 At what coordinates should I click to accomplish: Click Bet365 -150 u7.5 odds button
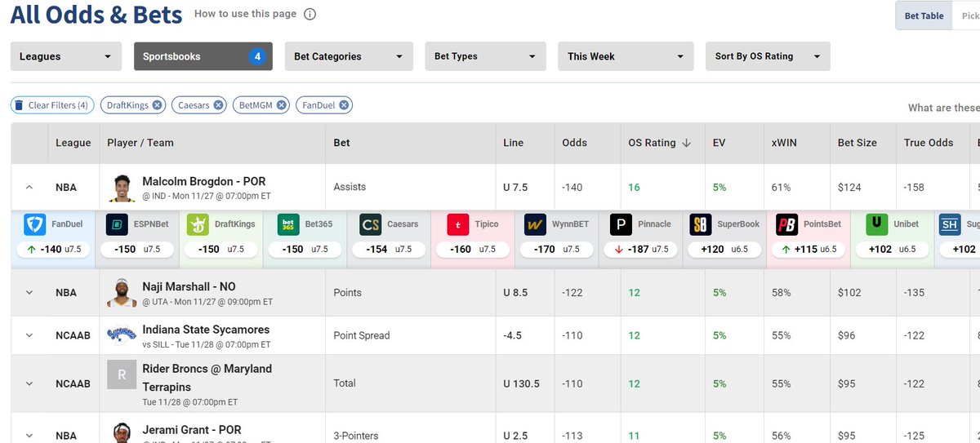coord(305,249)
